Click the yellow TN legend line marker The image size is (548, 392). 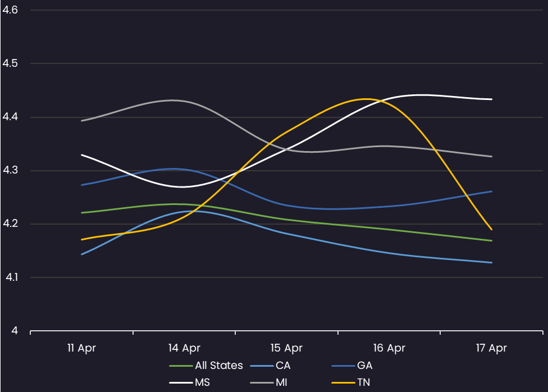click(x=343, y=382)
